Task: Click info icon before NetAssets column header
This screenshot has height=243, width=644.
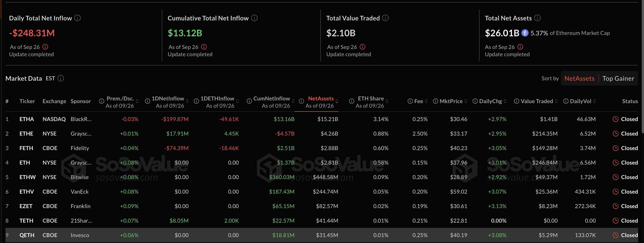Action: pyautogui.click(x=301, y=101)
